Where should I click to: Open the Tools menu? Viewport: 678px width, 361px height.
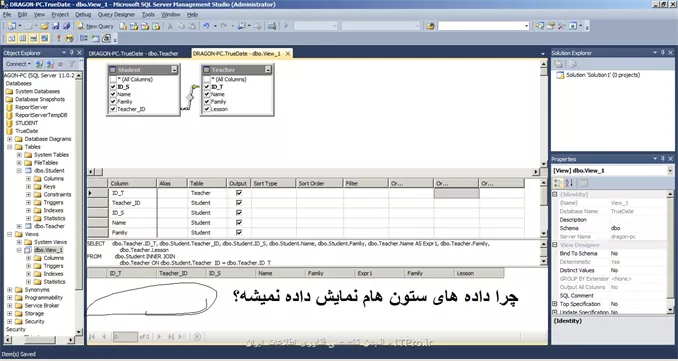click(x=148, y=14)
